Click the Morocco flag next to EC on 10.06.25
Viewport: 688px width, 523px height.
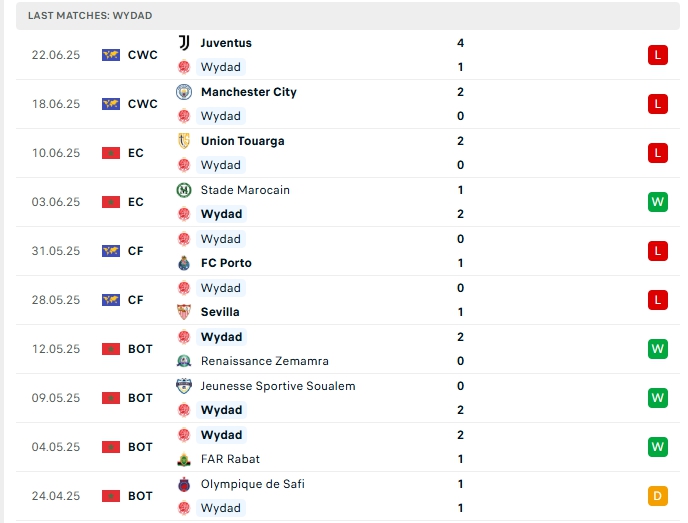[x=111, y=153]
